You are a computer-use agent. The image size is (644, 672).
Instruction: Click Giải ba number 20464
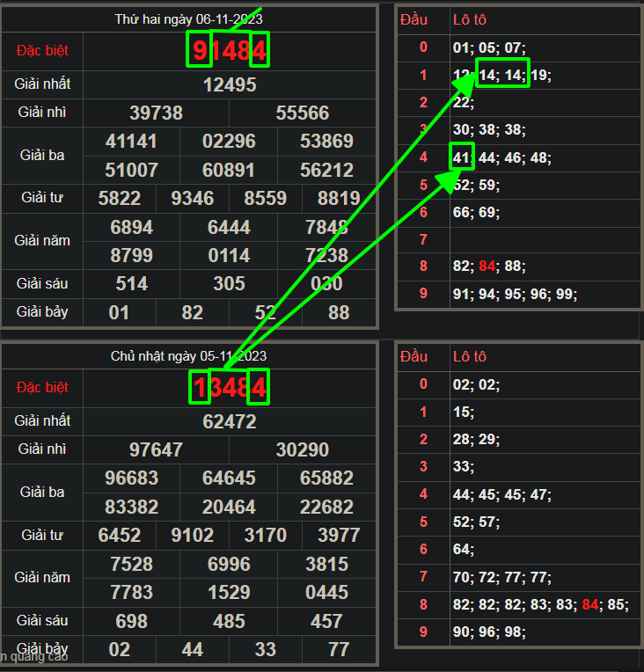(x=229, y=508)
